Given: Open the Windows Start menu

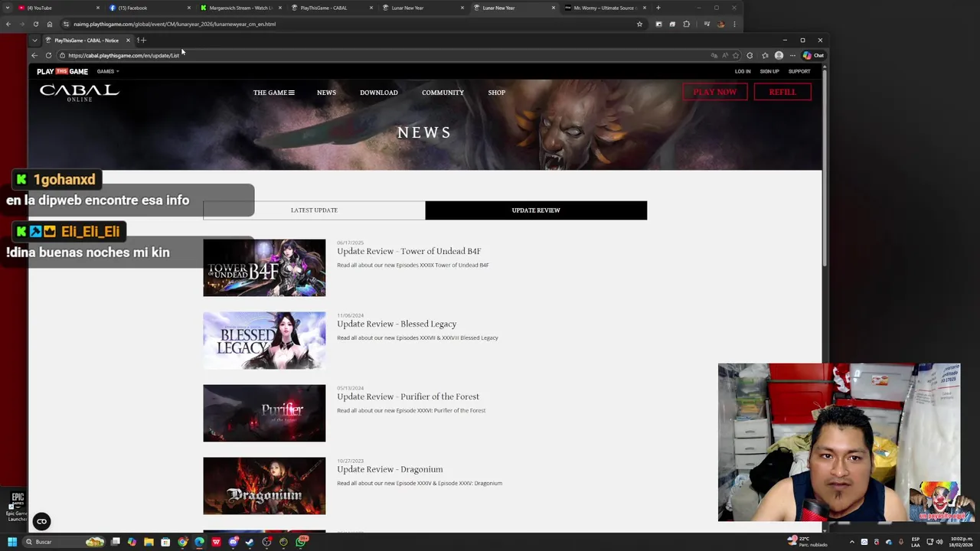Looking at the screenshot, I should point(12,542).
